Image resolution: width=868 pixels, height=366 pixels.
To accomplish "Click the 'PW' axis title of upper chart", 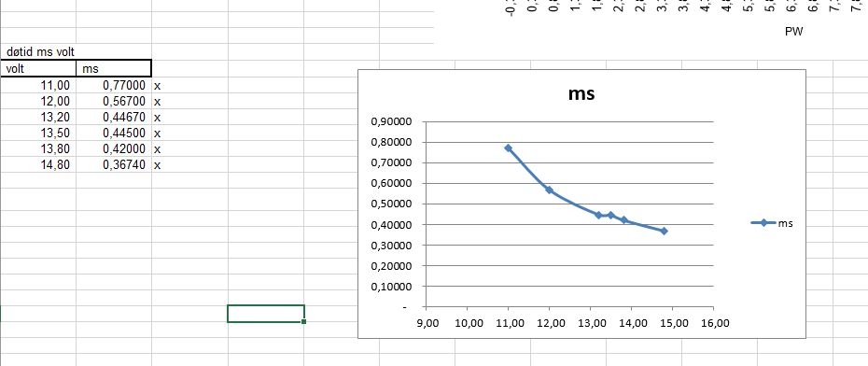I will [794, 32].
